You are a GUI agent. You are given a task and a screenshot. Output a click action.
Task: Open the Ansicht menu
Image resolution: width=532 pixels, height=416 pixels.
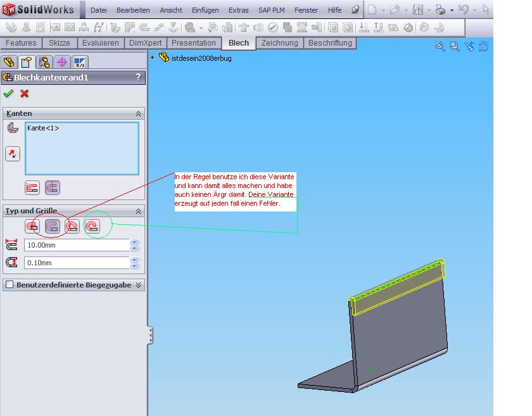[x=171, y=10]
